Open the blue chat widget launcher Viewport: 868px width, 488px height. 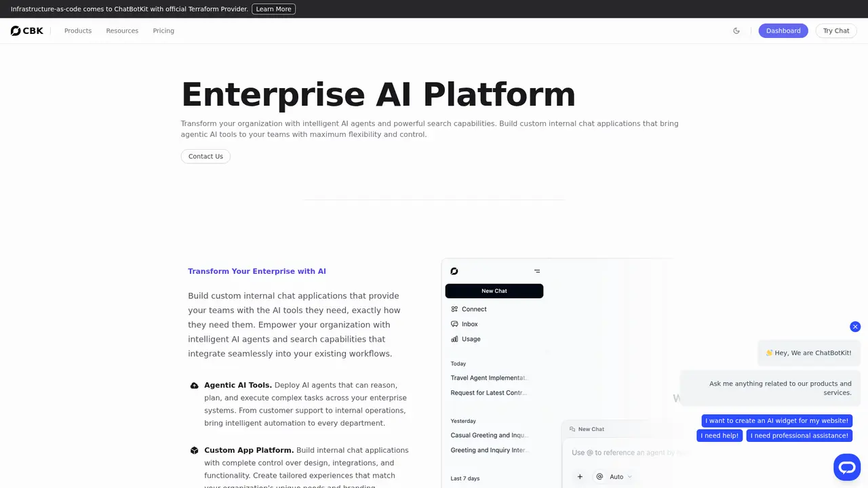coord(847,468)
